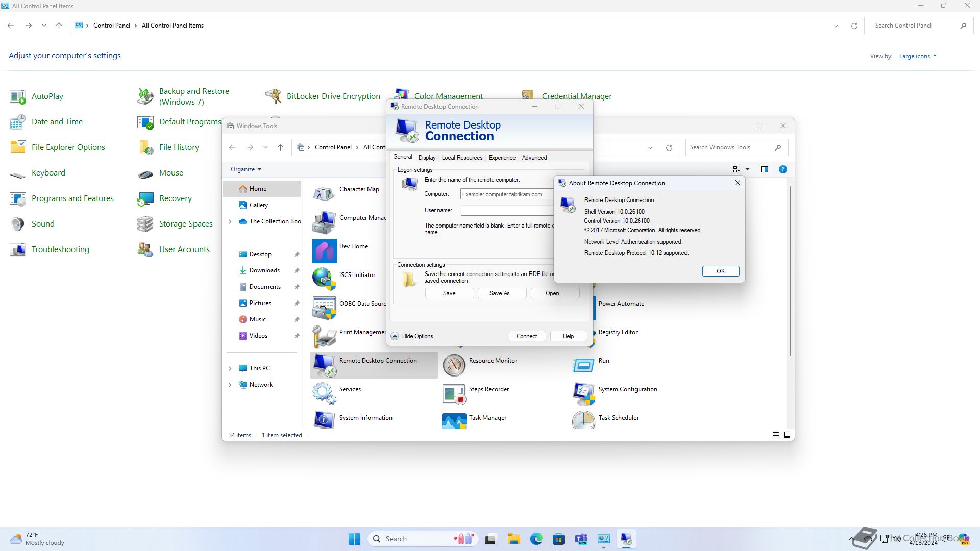Open Windows Tools address bar history dropdown
This screenshot has height=551, width=980.
point(650,148)
